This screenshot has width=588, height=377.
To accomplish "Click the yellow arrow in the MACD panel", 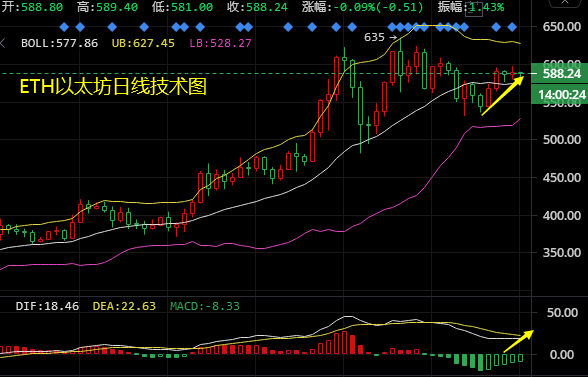I will coord(518,341).
